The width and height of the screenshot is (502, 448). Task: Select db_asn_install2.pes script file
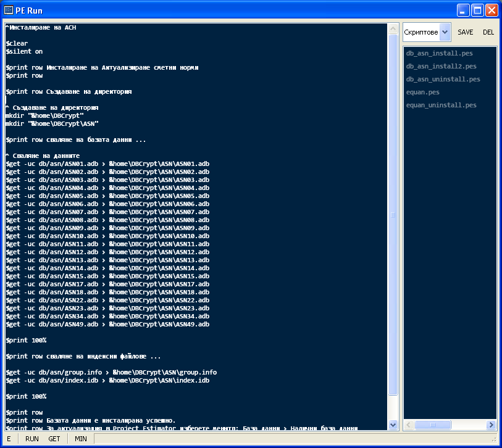(x=441, y=66)
